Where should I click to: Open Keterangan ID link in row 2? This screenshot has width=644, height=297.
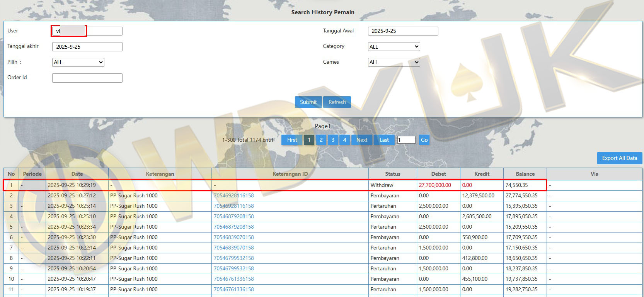(x=234, y=195)
